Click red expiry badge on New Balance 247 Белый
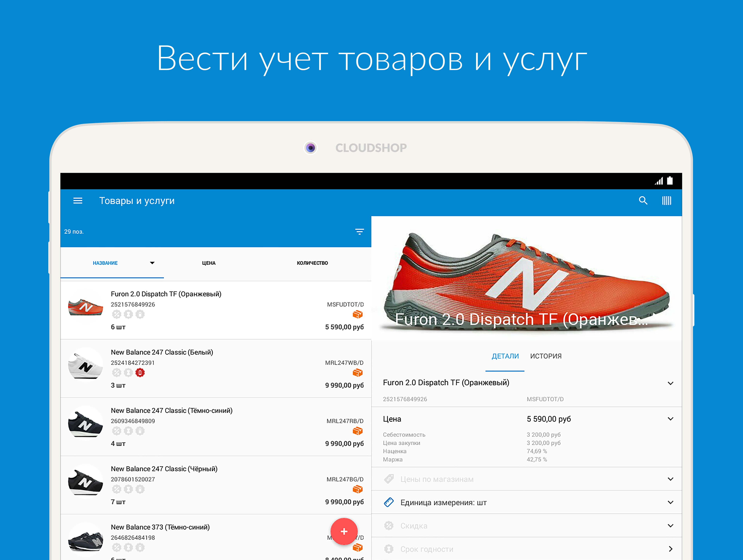The height and width of the screenshot is (560, 743). click(140, 373)
